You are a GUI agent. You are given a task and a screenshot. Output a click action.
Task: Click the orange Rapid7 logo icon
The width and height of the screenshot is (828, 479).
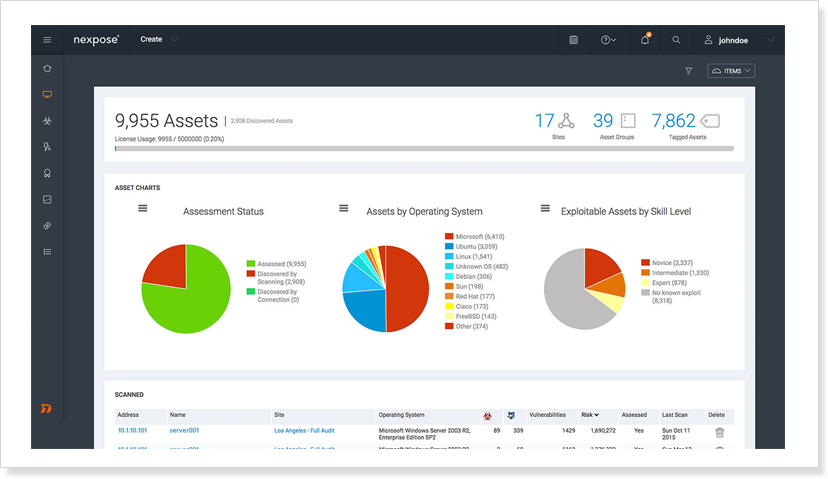tap(46, 408)
